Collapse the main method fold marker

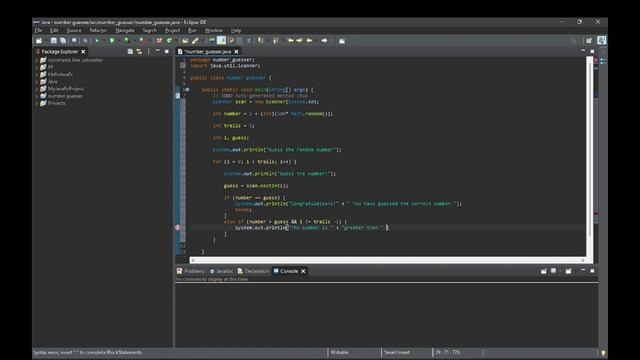187,90
